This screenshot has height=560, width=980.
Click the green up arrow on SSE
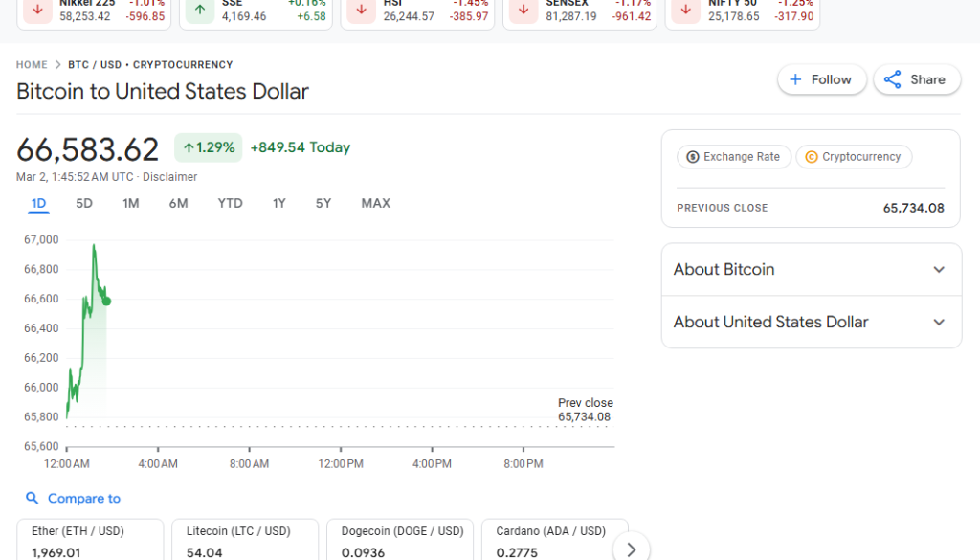click(199, 11)
